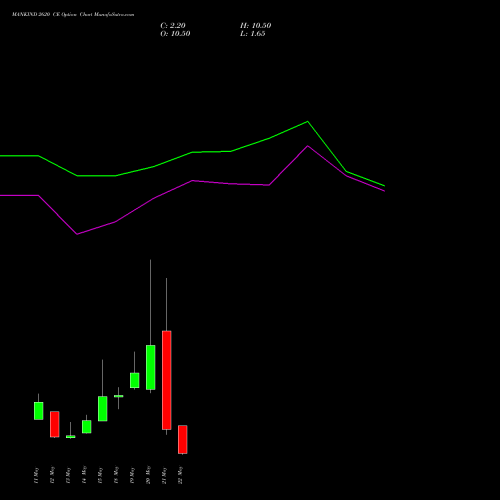Click the thin candlestick for 18 May
500x500 pixels.
[x=119, y=396]
